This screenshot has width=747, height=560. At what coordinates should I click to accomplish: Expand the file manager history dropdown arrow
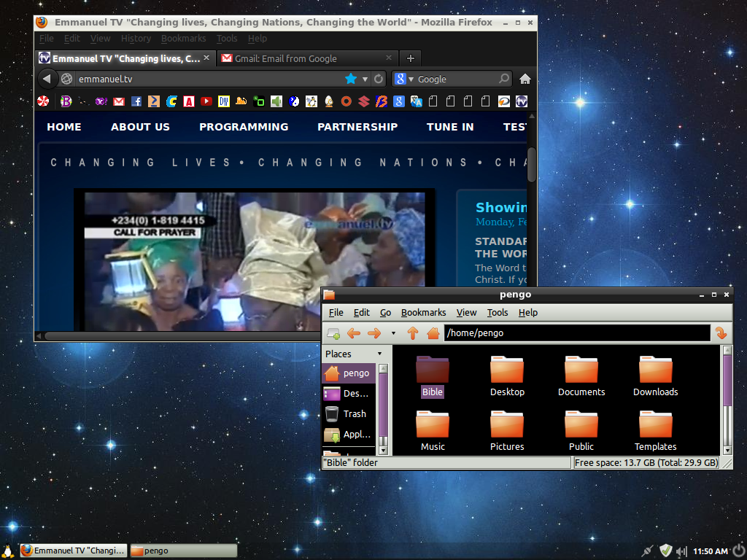393,333
